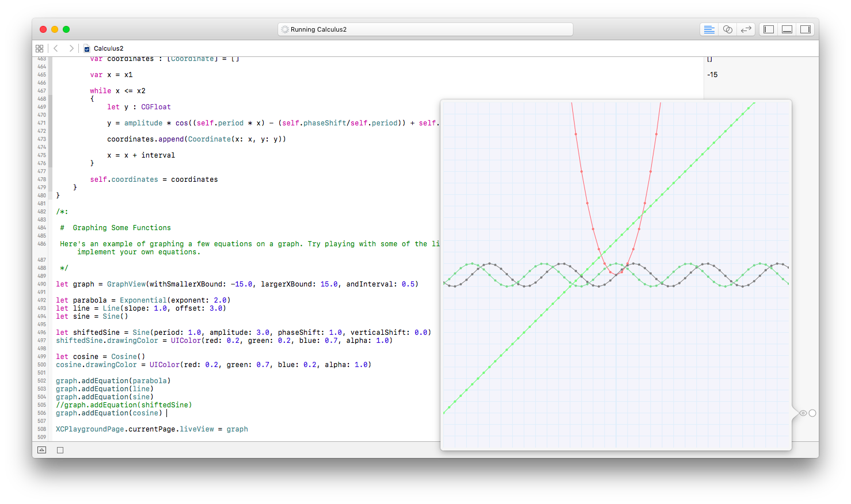Click line number 508 in the gutter
The image size is (851, 504).
[41, 429]
